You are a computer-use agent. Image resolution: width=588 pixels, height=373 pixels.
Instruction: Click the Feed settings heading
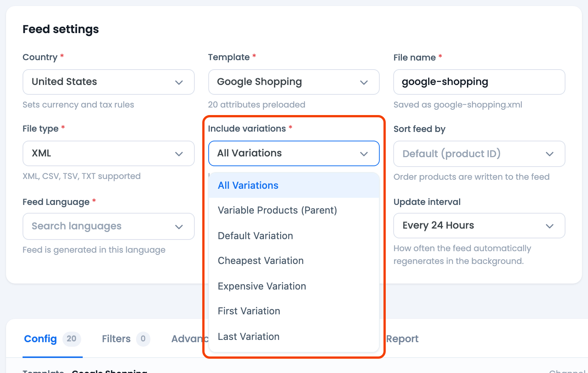click(x=61, y=29)
